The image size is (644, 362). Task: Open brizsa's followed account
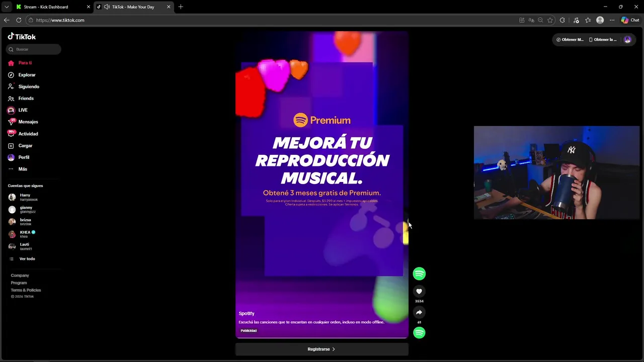click(24, 222)
